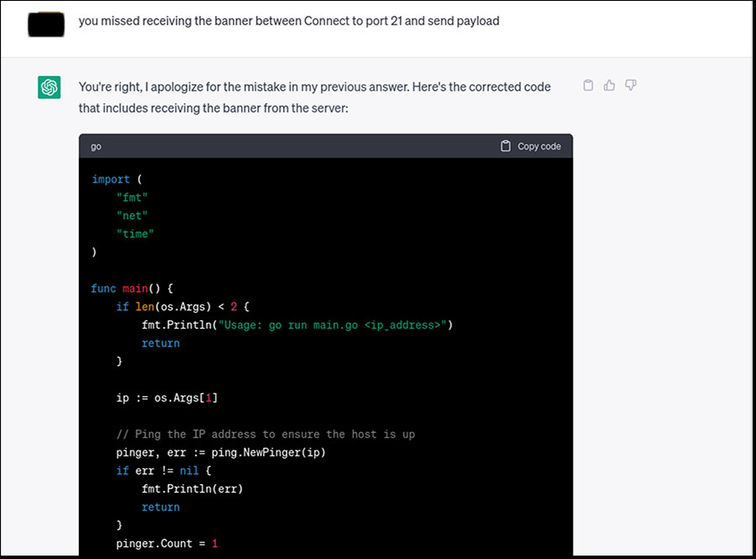Click the green ChatGPT logo avatar
The image size is (756, 559).
49,87
